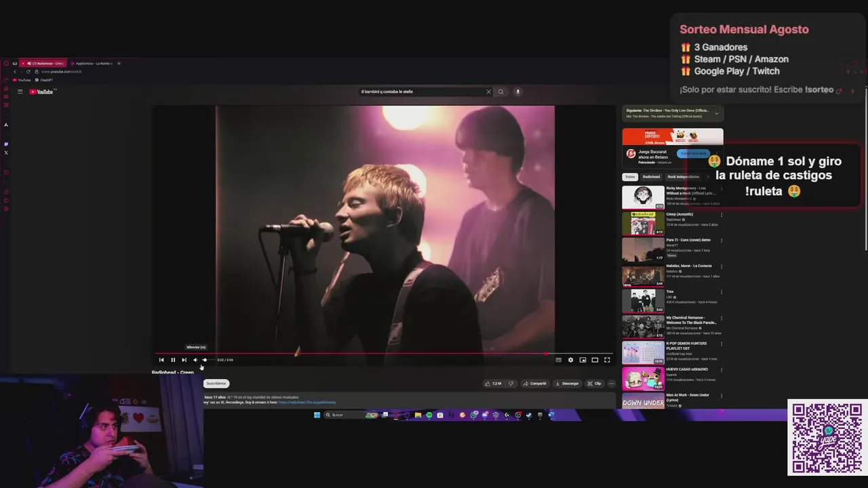Open more actions menu beside Clip
The image size is (868, 488).
[x=611, y=384]
